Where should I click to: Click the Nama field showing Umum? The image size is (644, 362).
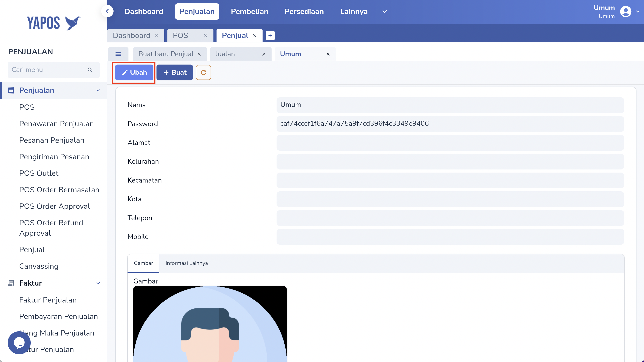[x=450, y=105]
